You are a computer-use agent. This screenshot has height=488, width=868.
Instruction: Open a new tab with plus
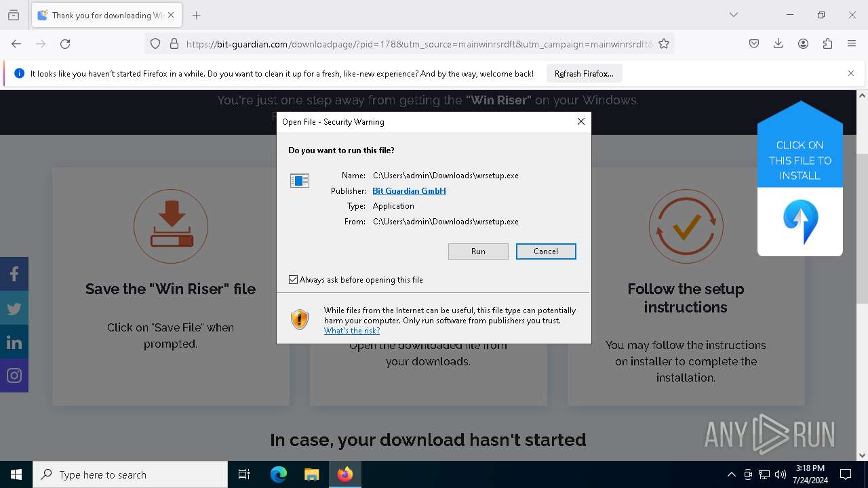pos(197,15)
